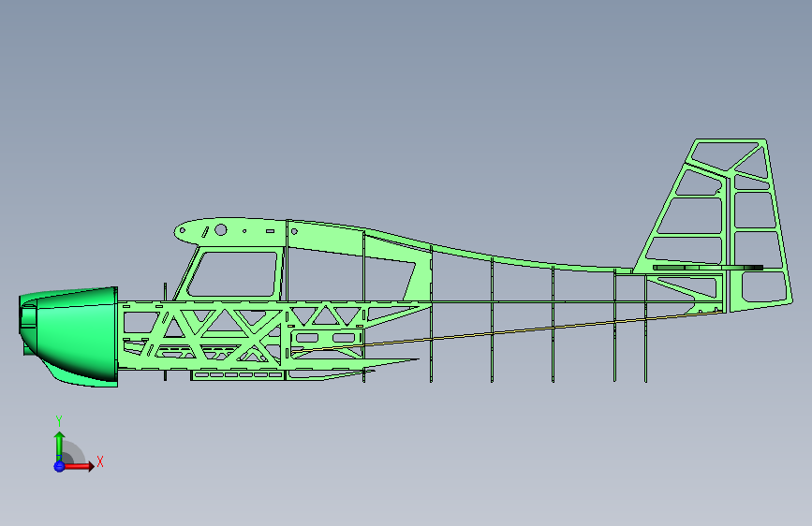The image size is (812, 526).
Task: Click the green Y axis arrow of the triad
Action: point(60,446)
